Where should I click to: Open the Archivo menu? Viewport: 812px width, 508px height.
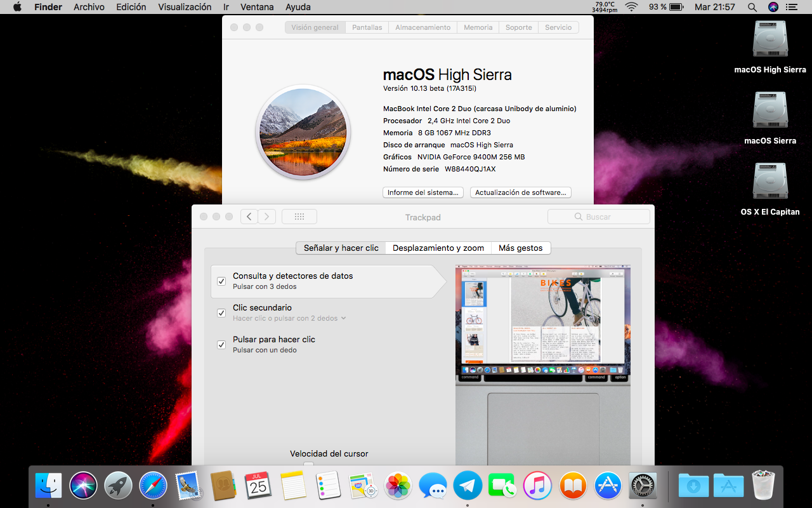[x=89, y=7]
